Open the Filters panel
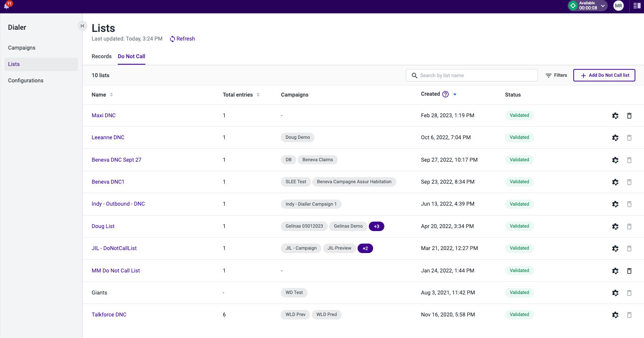644x338 pixels. 556,75
